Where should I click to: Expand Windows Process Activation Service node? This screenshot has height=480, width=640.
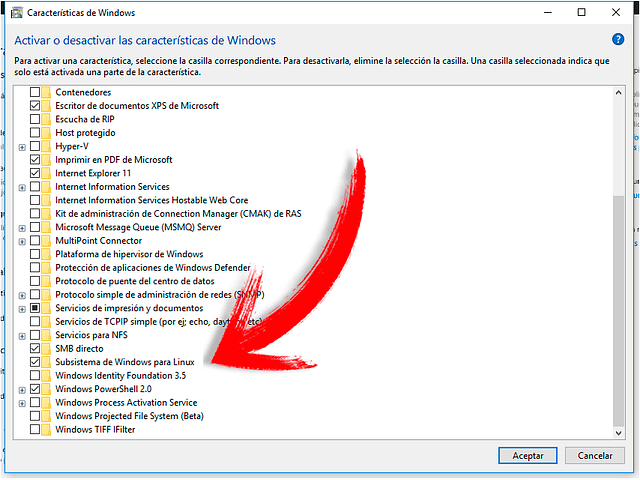[x=22, y=404]
